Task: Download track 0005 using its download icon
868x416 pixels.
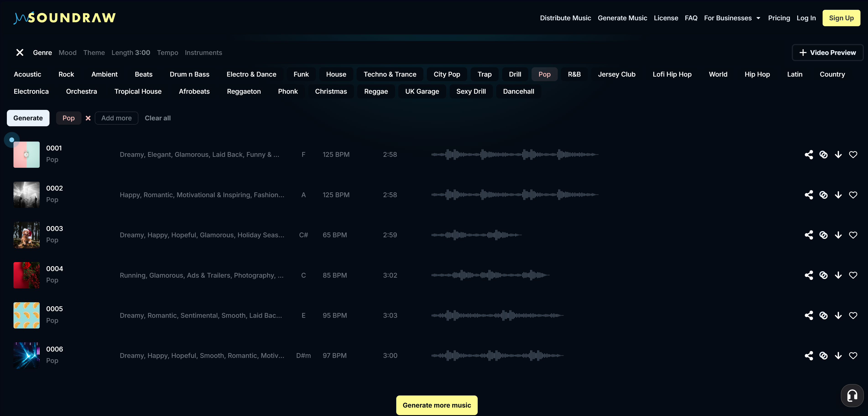Action: (x=838, y=315)
